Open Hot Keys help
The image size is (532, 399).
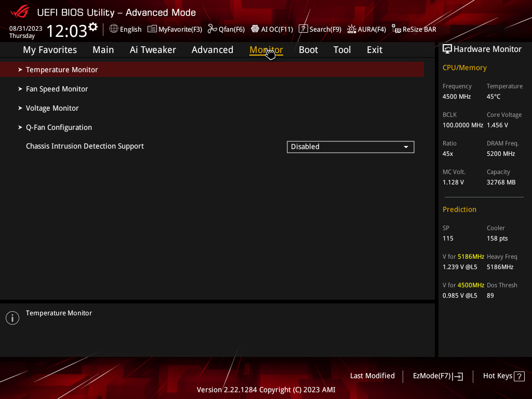point(504,376)
